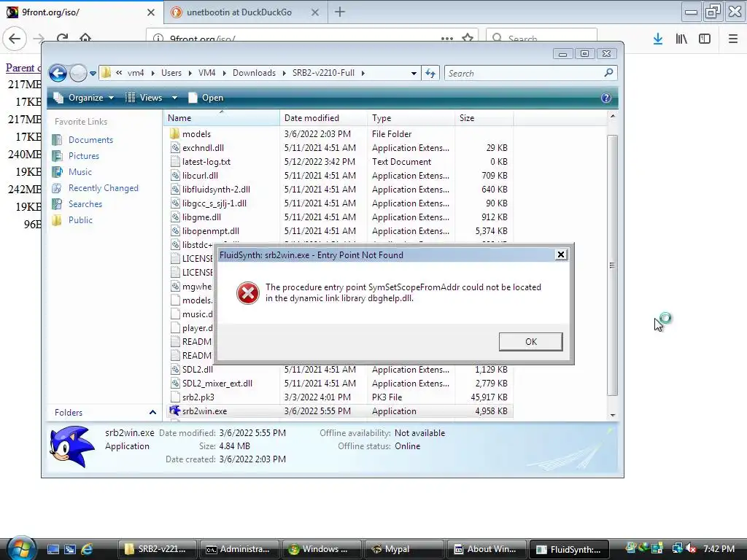The height and width of the screenshot is (560, 747).
Task: Select exchndl.dll file
Action: click(x=203, y=147)
